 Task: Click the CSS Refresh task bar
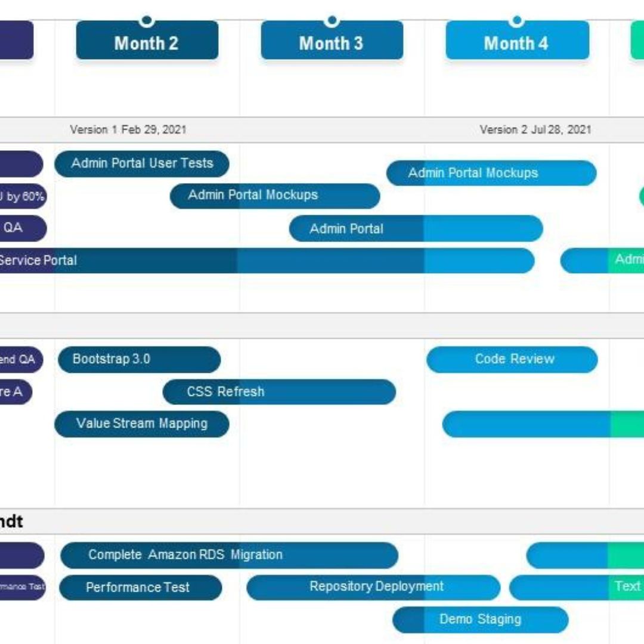pos(279,392)
